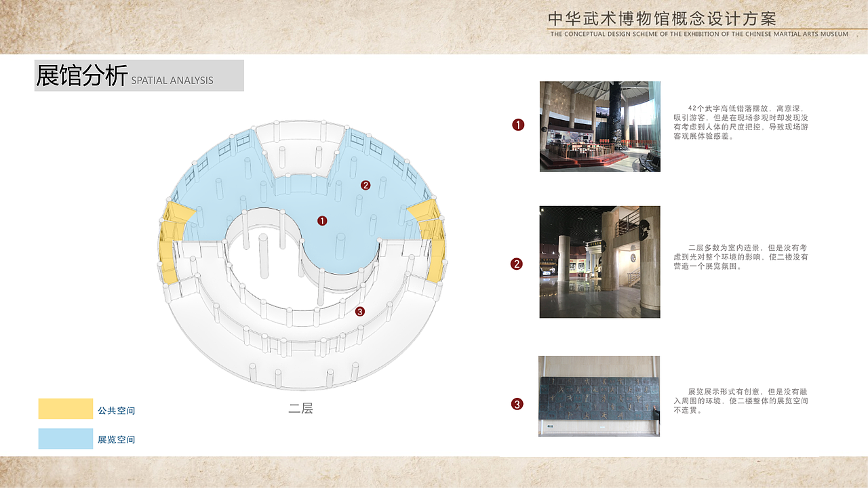This screenshot has height=488, width=868.
Task: Open the stage hall photo thumbnail
Action: click(x=600, y=127)
